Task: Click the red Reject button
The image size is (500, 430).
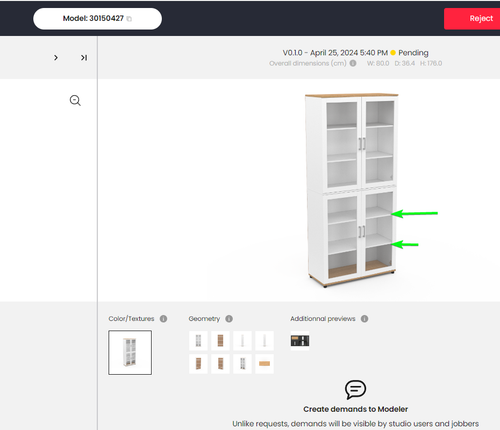Action: pyautogui.click(x=472, y=19)
